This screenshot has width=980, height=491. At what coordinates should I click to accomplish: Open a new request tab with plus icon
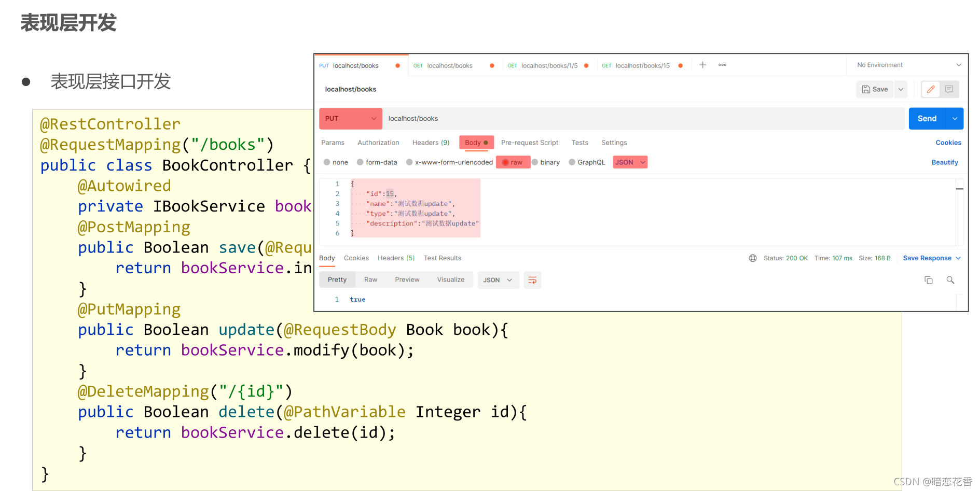pyautogui.click(x=702, y=65)
